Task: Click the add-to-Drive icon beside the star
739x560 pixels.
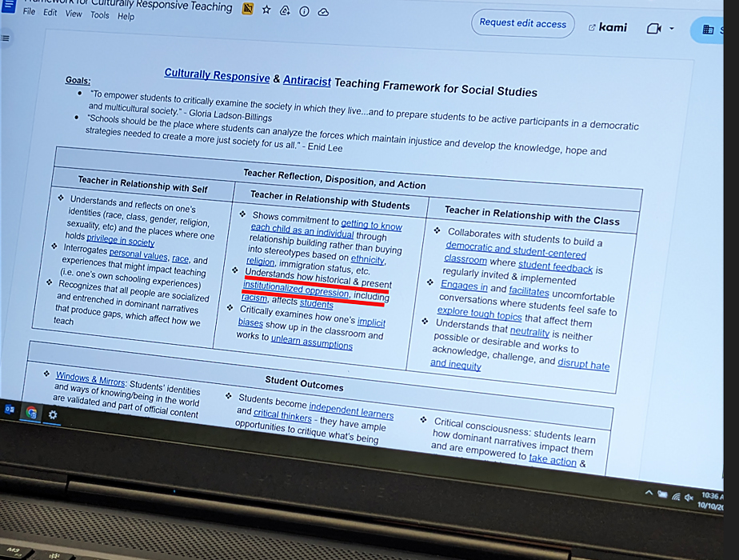Action: 285,11
